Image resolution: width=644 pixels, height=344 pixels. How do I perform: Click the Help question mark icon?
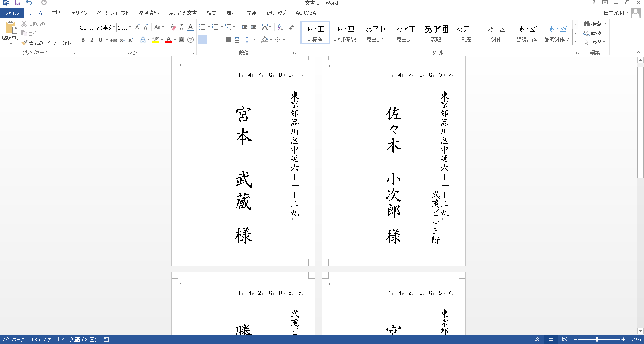pos(594,3)
